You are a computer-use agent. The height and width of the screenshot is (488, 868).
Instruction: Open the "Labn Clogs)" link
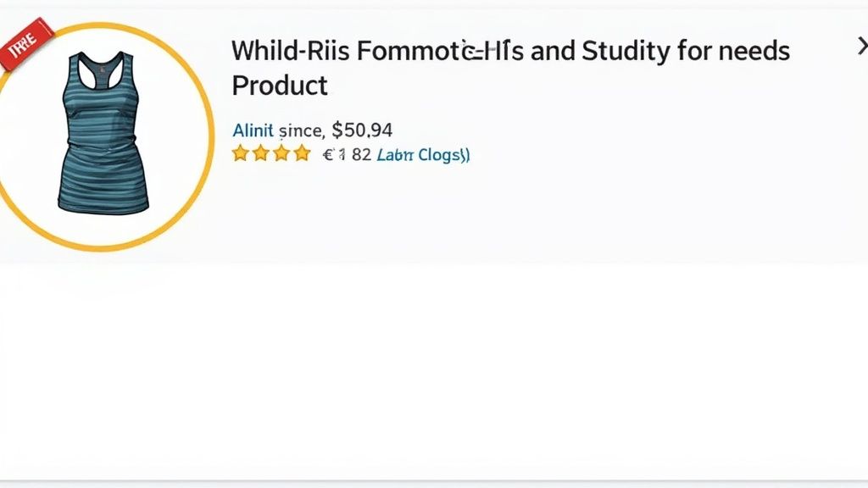(x=423, y=155)
